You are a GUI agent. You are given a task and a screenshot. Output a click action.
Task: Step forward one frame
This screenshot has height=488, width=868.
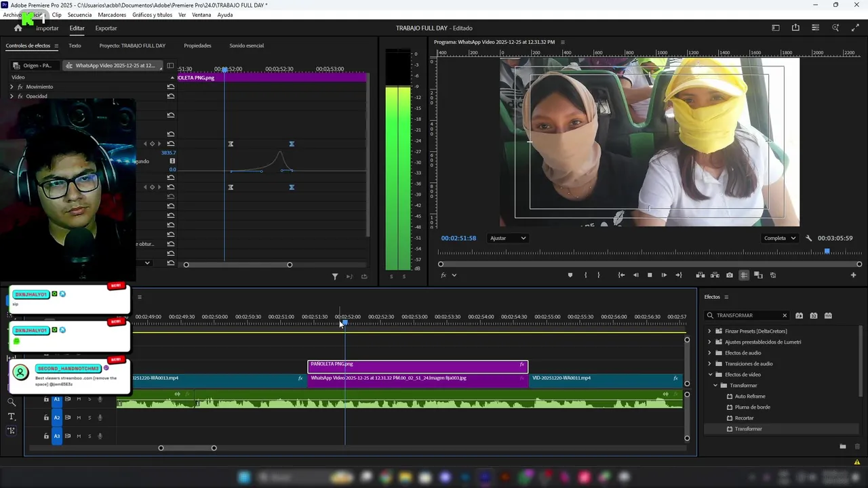[664, 275]
